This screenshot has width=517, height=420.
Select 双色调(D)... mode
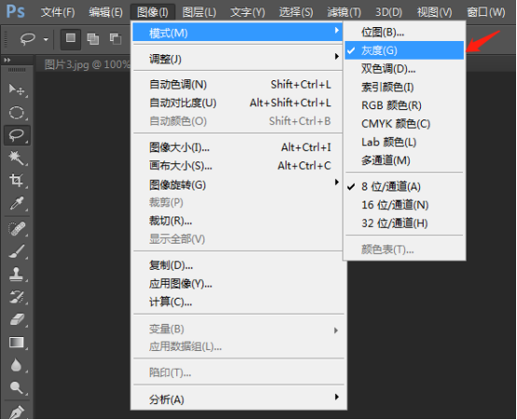[x=404, y=68]
